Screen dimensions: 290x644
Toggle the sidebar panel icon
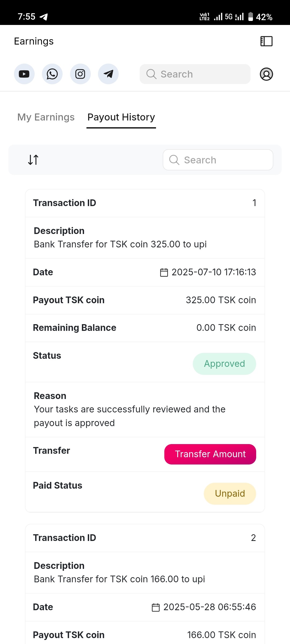coord(266,41)
